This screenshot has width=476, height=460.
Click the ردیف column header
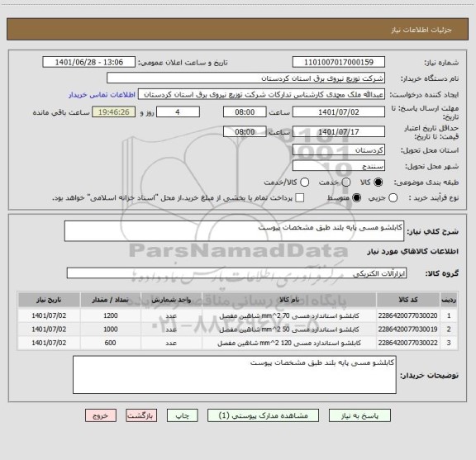[x=449, y=300]
